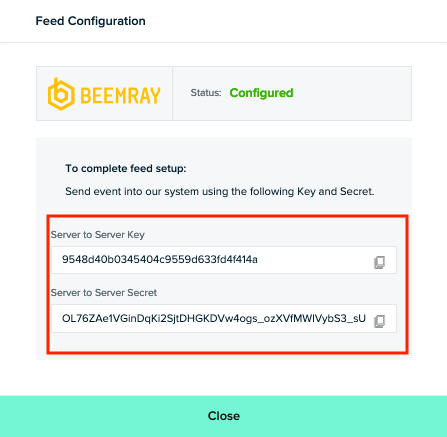This screenshot has height=437, width=447.
Task: Click the key value starting with 9548d40b
Action: pyautogui.click(x=160, y=259)
